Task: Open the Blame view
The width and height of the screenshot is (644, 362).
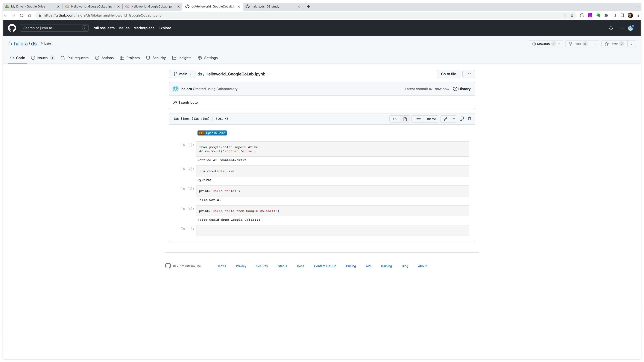Action: point(431,119)
